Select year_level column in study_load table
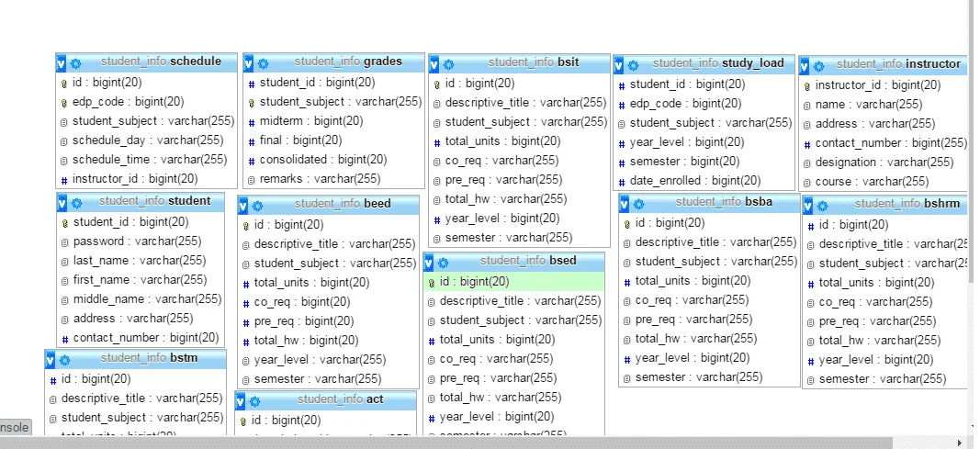Viewport: 980px width, 449px height. (x=704, y=141)
